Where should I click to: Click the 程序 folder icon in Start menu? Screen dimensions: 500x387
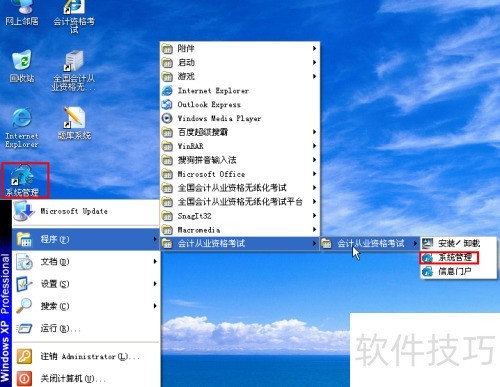(24, 239)
